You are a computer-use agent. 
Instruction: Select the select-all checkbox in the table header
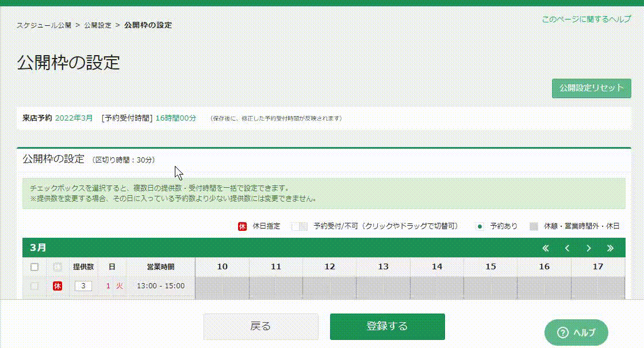[x=34, y=266]
